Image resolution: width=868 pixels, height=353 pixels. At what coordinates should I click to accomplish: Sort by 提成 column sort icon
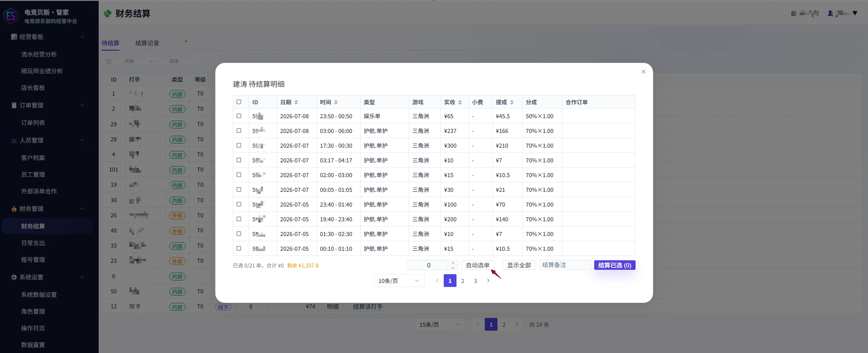(x=512, y=102)
